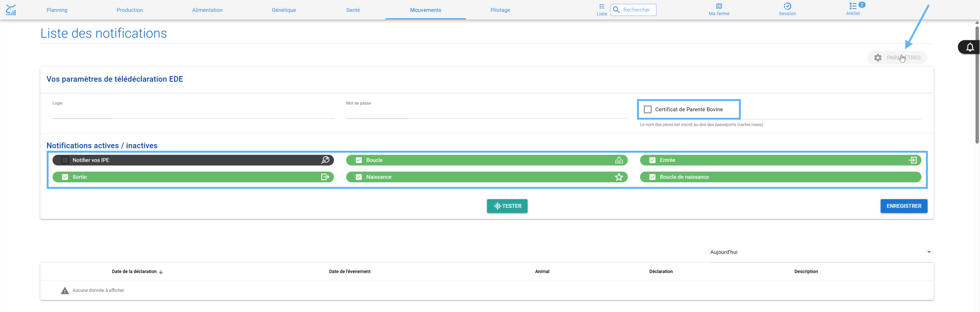
Task: Click the IPE search icon
Action: click(x=325, y=160)
